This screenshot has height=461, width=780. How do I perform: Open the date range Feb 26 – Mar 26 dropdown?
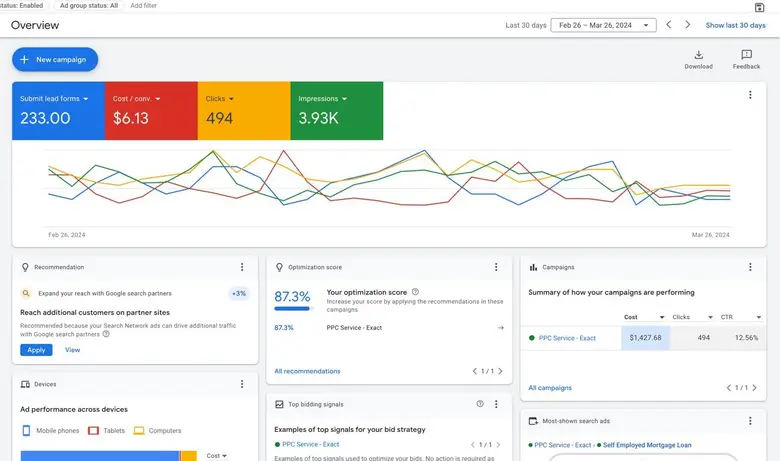point(603,25)
